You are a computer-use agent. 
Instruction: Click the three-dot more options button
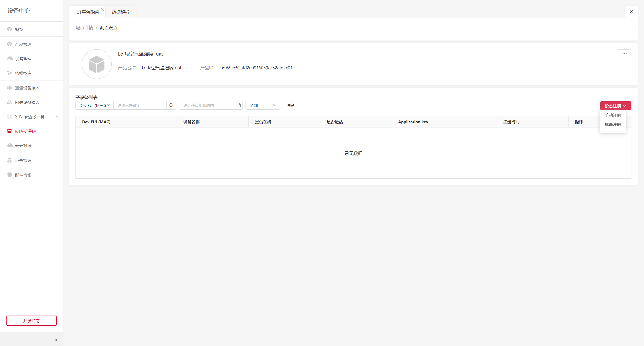click(624, 54)
